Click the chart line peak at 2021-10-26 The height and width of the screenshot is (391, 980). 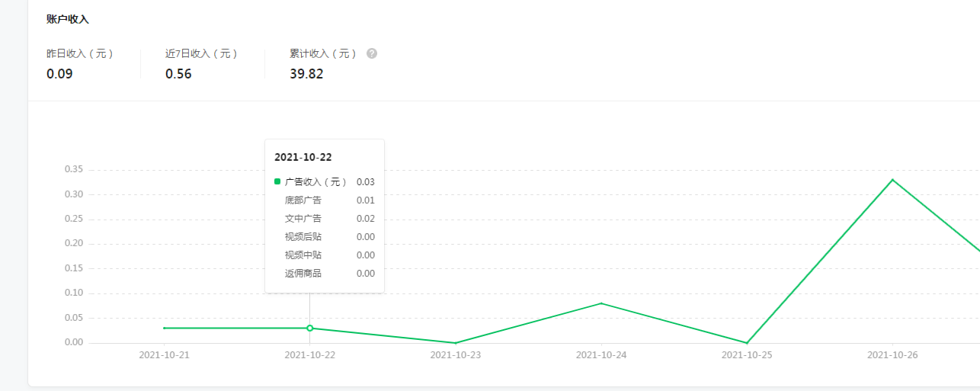pyautogui.click(x=892, y=180)
